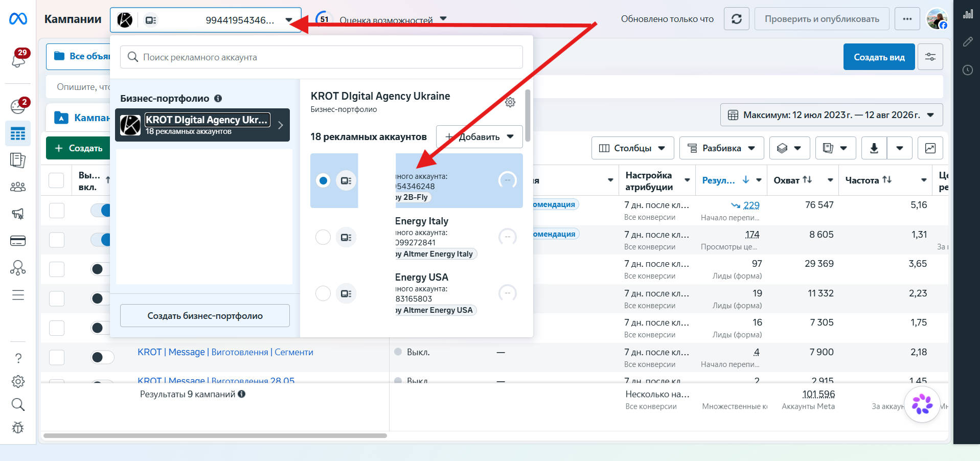The height and width of the screenshot is (461, 980).
Task: Select the 2B-Fly ad account radio button
Action: click(x=323, y=180)
